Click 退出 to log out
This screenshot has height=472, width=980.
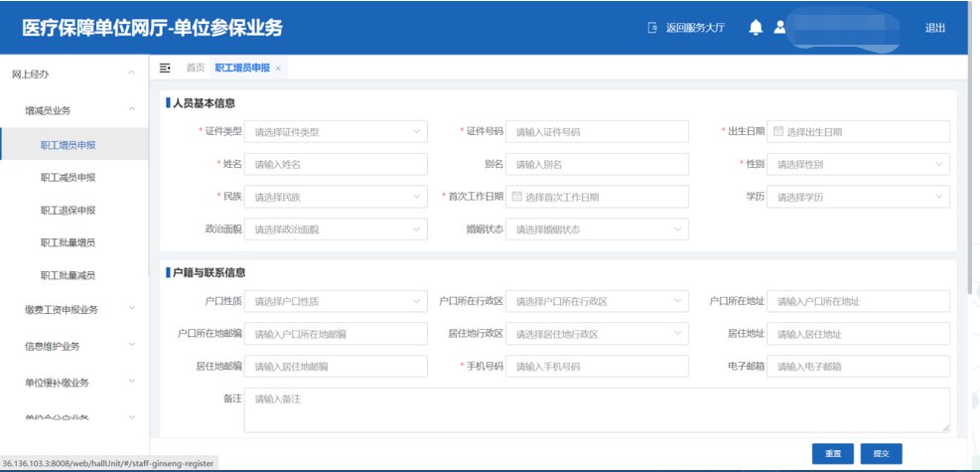tap(935, 28)
